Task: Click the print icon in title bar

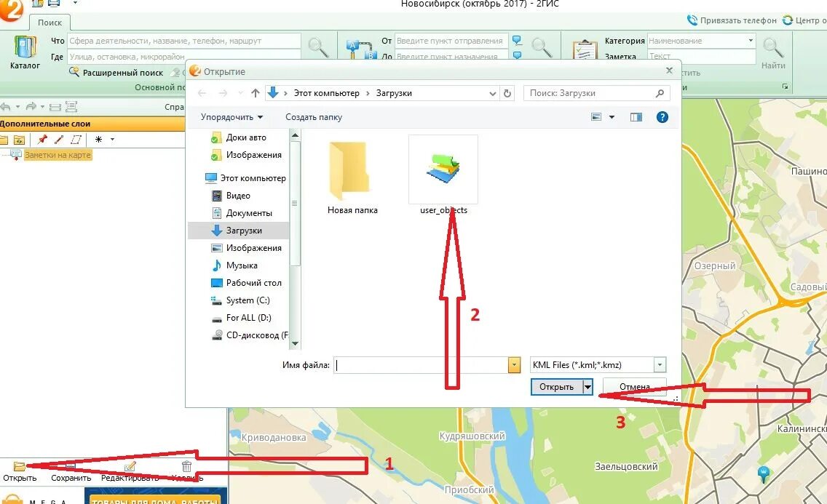Action: coord(54,3)
